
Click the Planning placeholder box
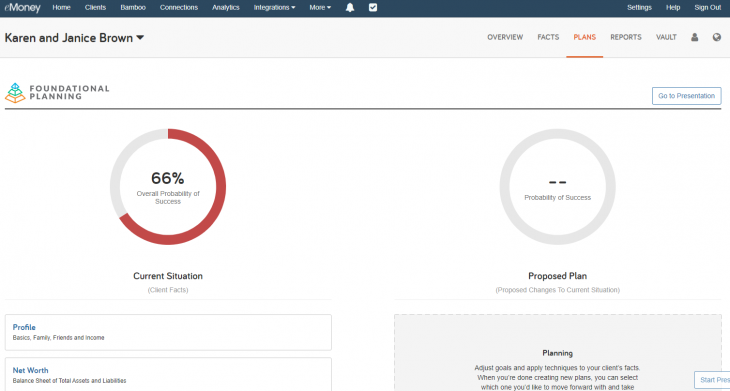pos(558,352)
